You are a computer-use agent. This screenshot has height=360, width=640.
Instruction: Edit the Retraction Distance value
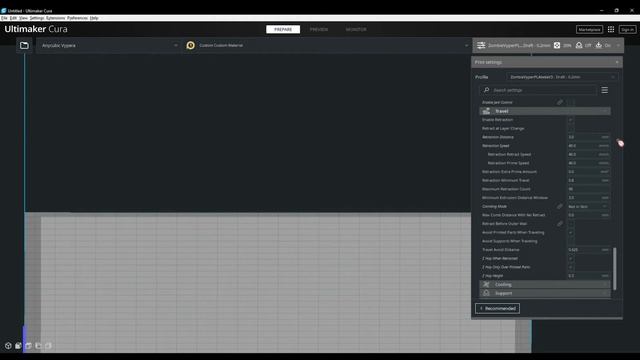[588, 137]
